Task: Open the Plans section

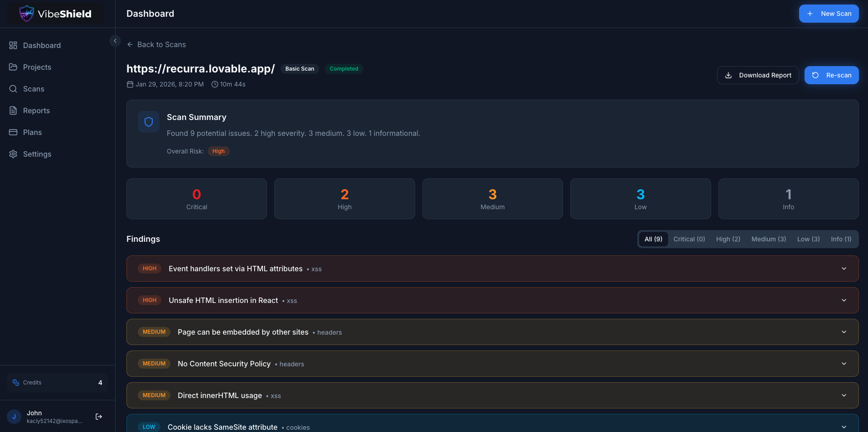Action: click(32, 132)
